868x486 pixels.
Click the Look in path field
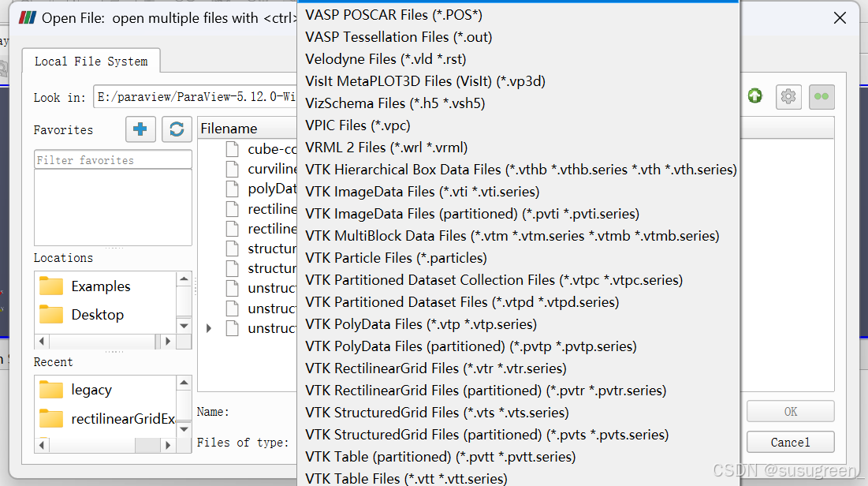click(196, 96)
